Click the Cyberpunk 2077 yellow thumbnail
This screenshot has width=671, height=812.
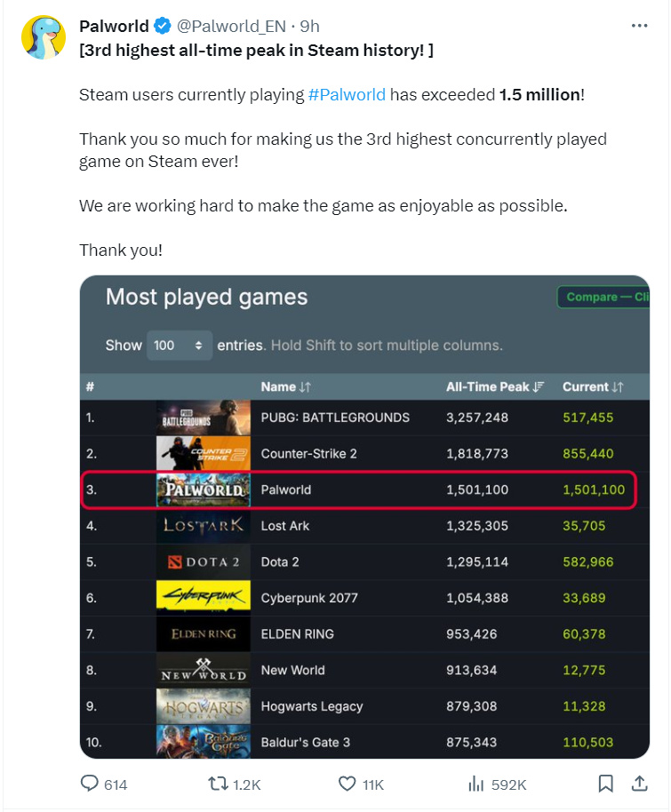(x=204, y=598)
